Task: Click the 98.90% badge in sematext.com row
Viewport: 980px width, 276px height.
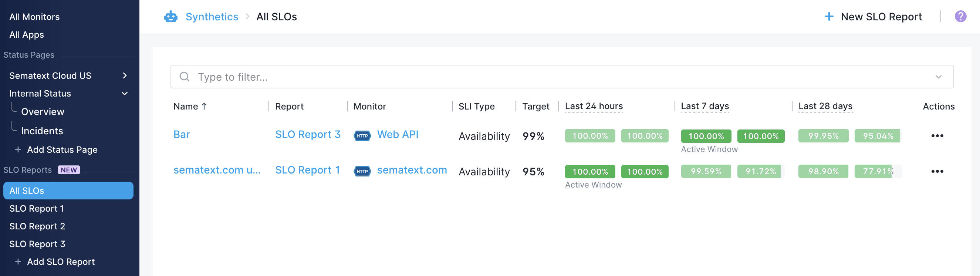Action: point(823,171)
